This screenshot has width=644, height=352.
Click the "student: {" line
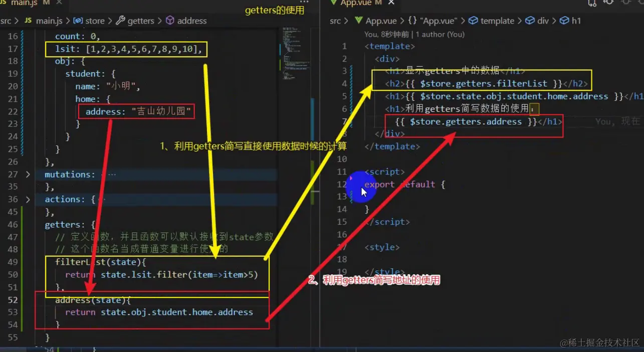(x=90, y=74)
